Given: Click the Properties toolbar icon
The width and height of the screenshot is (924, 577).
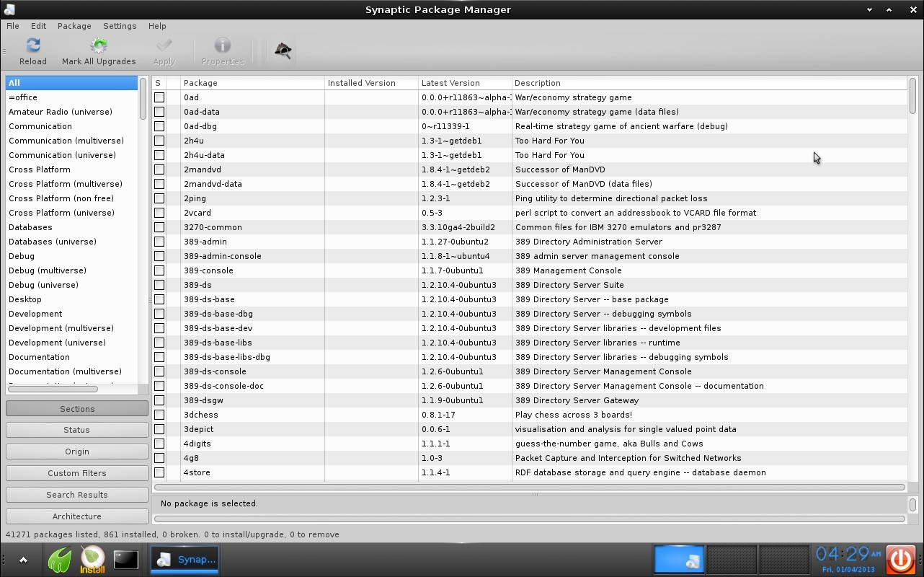Looking at the screenshot, I should click(x=223, y=46).
